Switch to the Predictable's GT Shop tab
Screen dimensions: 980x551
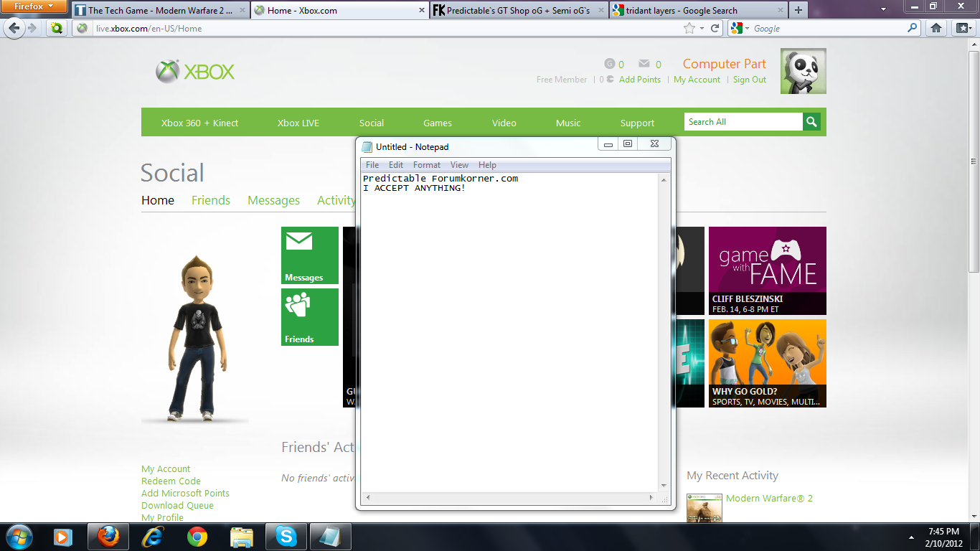point(519,11)
